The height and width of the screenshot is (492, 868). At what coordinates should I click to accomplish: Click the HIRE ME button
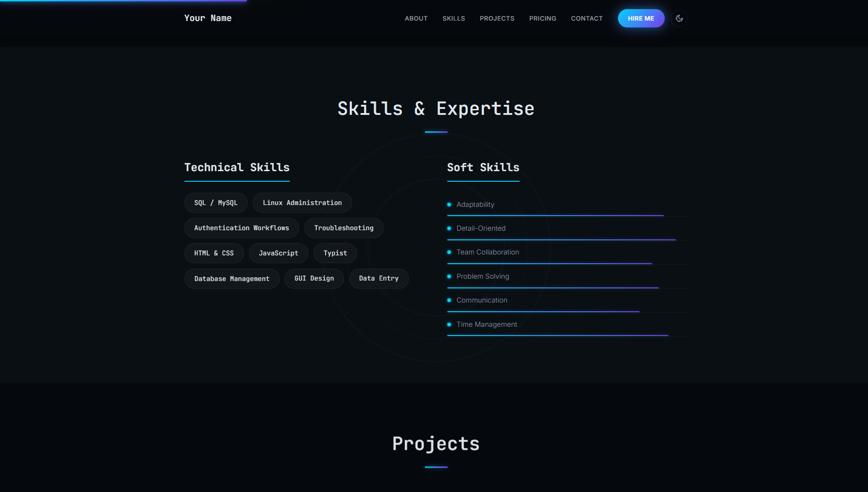click(x=641, y=18)
